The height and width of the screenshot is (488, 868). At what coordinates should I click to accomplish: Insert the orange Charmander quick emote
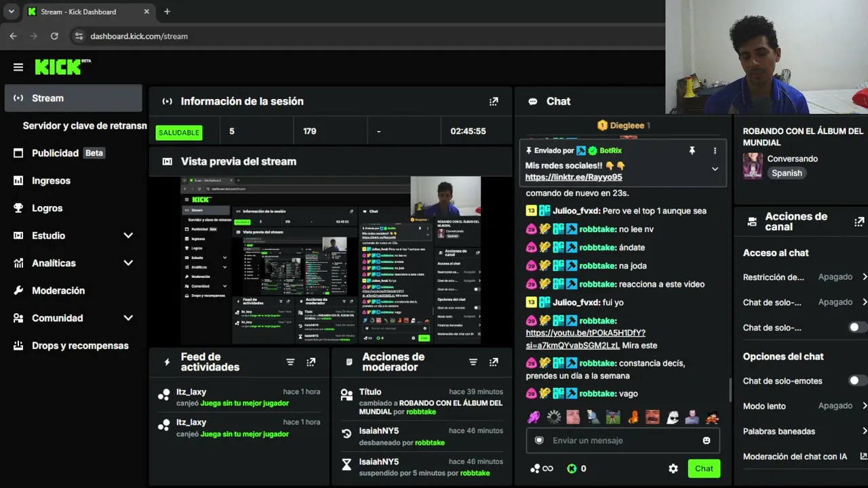pyautogui.click(x=633, y=417)
